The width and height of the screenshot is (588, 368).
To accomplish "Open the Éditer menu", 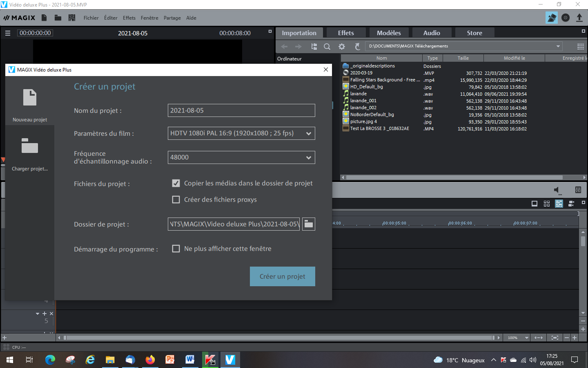I will click(x=111, y=18).
